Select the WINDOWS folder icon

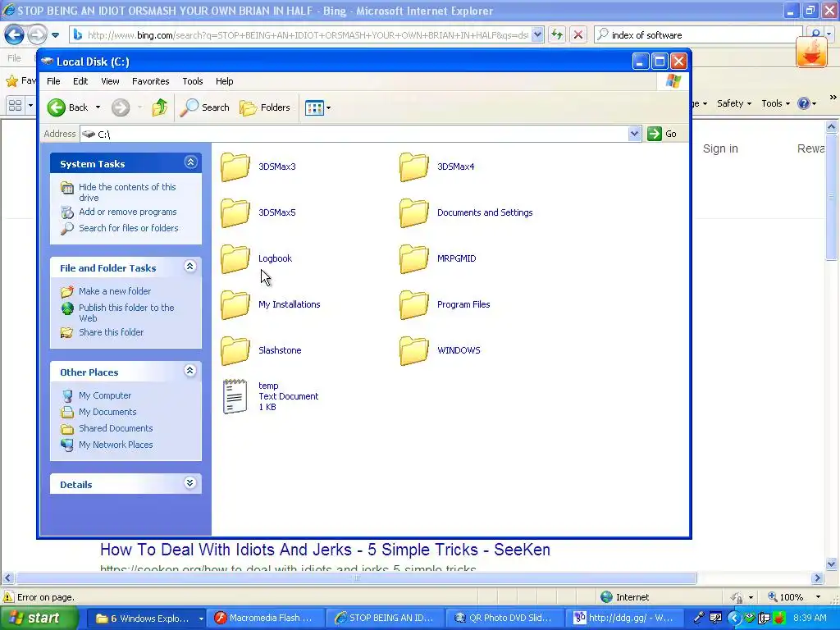point(414,351)
